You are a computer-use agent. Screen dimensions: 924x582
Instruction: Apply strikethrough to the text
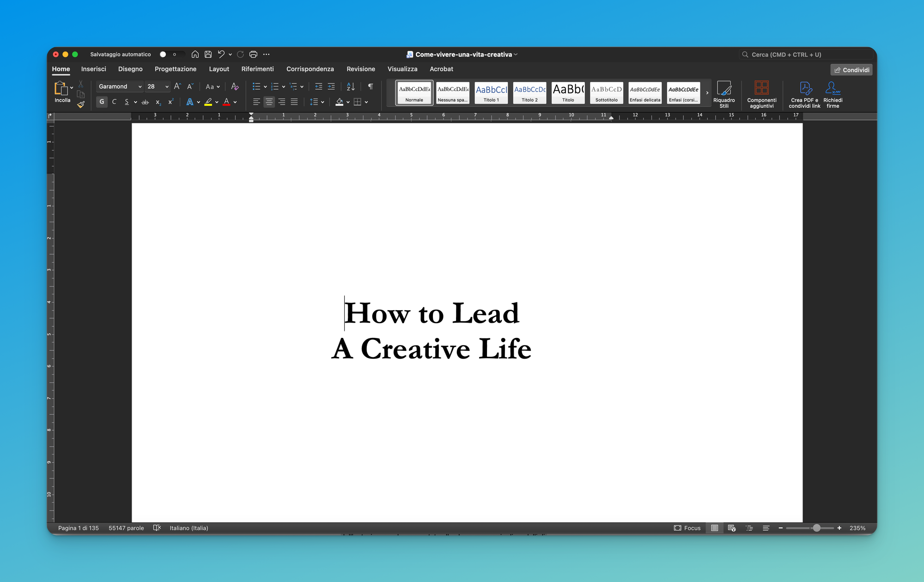click(x=145, y=102)
